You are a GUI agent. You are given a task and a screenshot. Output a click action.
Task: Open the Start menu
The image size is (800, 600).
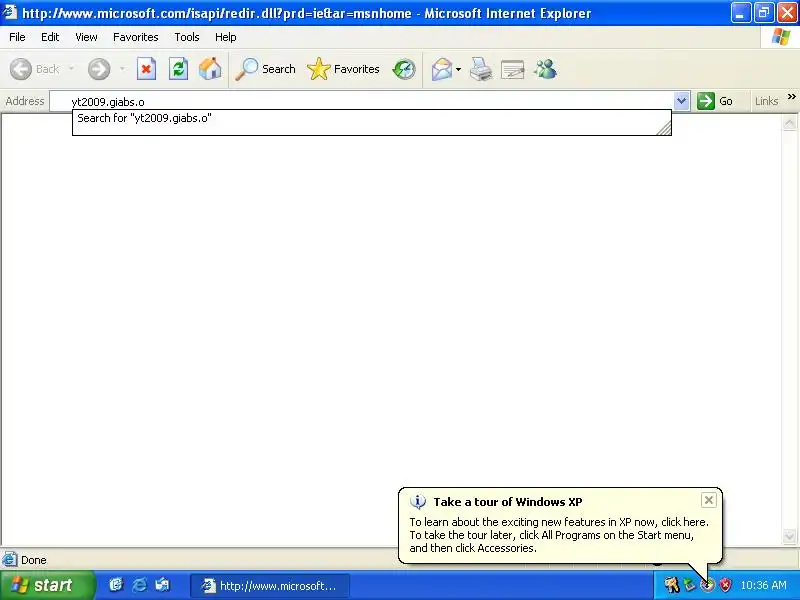click(x=47, y=585)
